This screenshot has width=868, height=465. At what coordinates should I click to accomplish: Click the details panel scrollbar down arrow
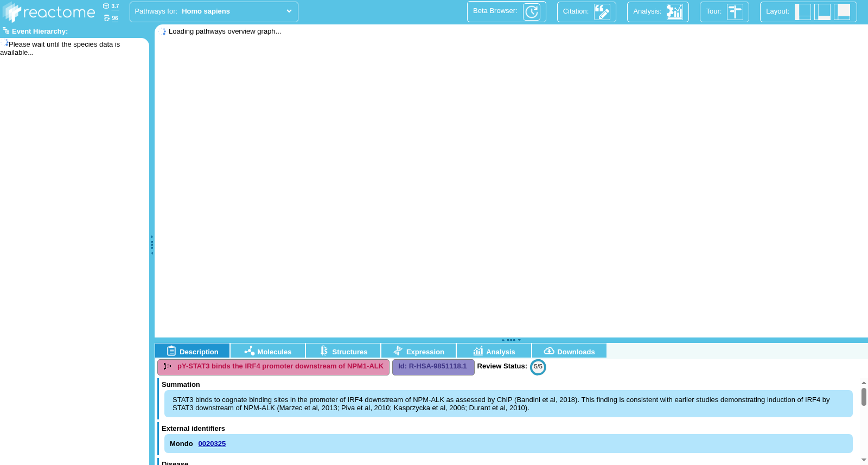click(x=864, y=460)
